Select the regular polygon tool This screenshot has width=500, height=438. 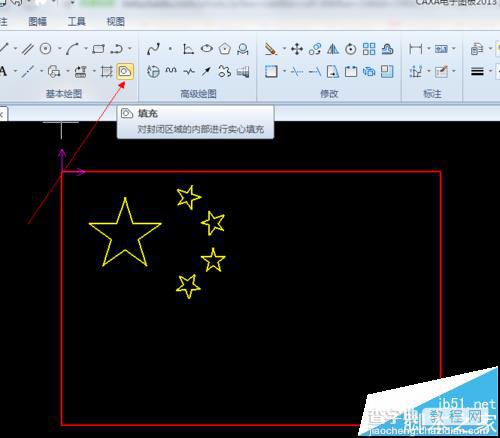tap(225, 49)
